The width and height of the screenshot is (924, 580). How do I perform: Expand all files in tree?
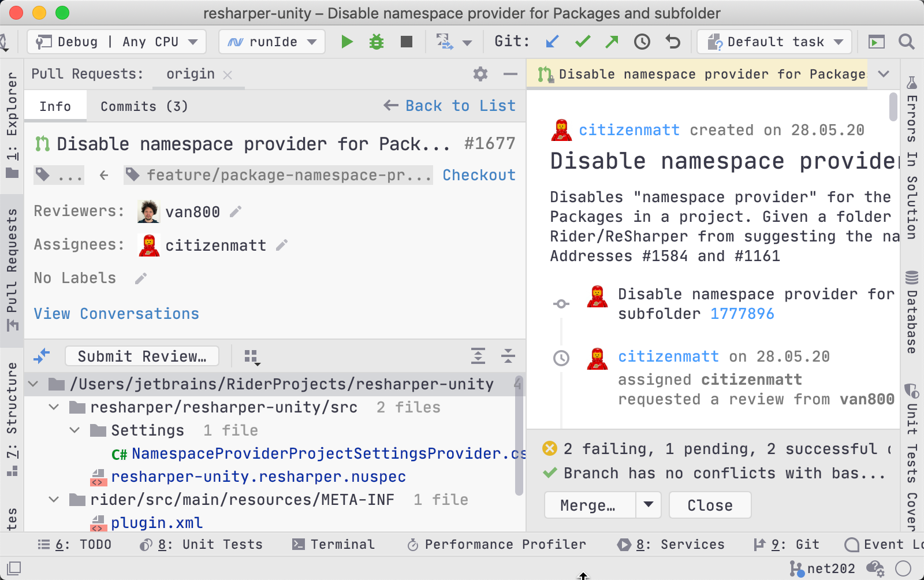pyautogui.click(x=478, y=356)
